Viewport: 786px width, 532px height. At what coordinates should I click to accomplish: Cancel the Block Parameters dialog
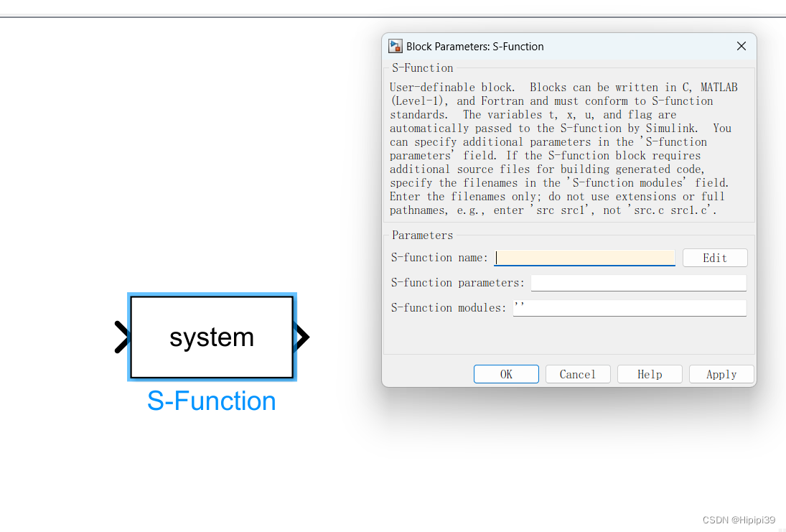[578, 373]
